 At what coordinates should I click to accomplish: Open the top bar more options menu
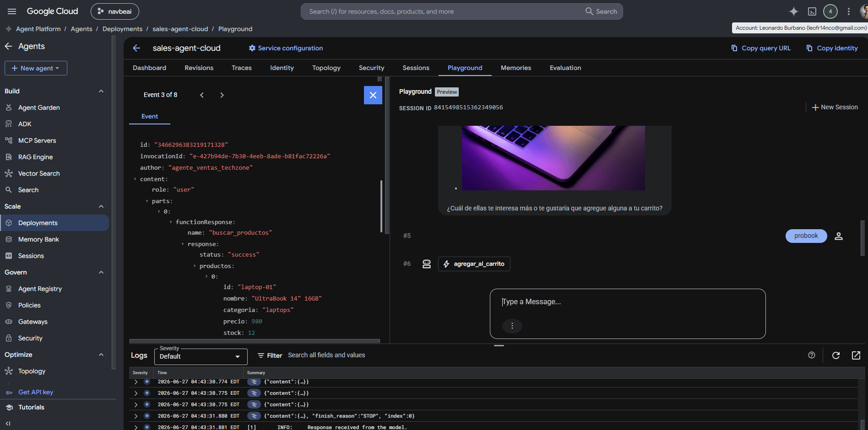pos(849,11)
